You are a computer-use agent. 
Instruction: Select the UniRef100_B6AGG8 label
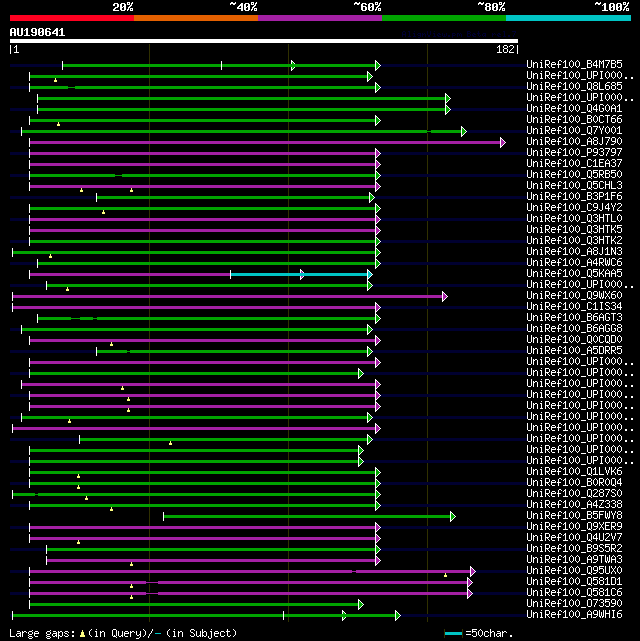tap(574, 329)
